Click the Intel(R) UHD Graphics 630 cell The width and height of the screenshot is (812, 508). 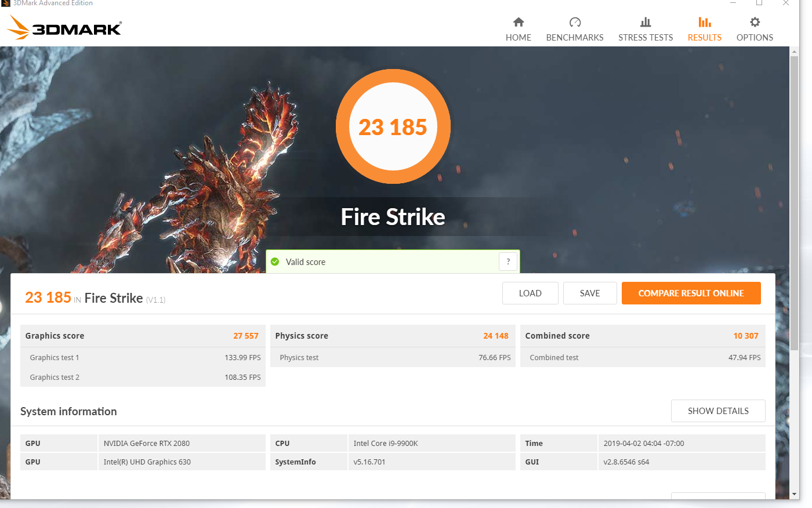182,462
